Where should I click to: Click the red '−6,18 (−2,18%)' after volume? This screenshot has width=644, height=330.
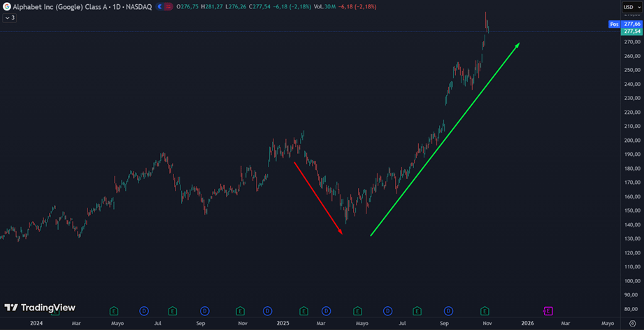click(x=357, y=7)
